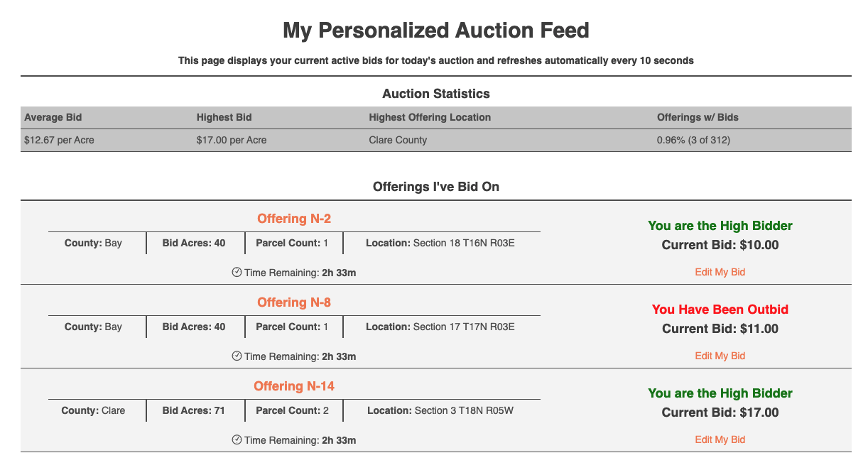Open the Offering N-8 link
Image resolution: width=868 pixels, height=470 pixels.
click(294, 302)
